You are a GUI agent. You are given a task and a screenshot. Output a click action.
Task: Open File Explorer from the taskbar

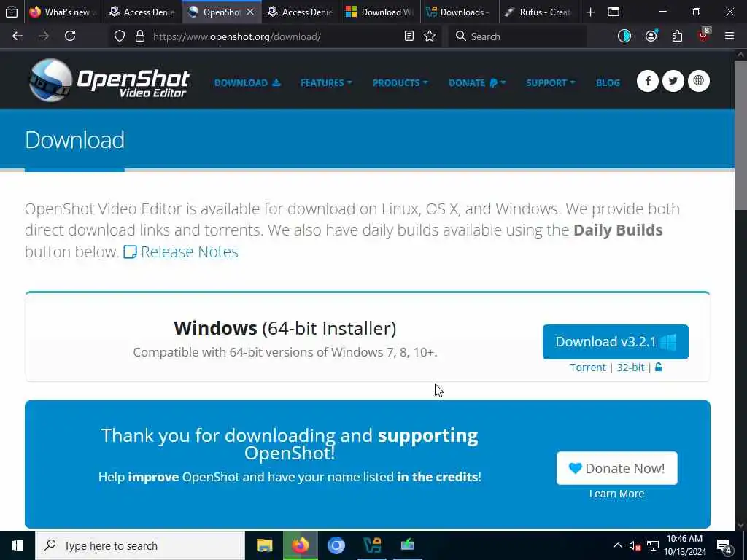tap(264, 545)
